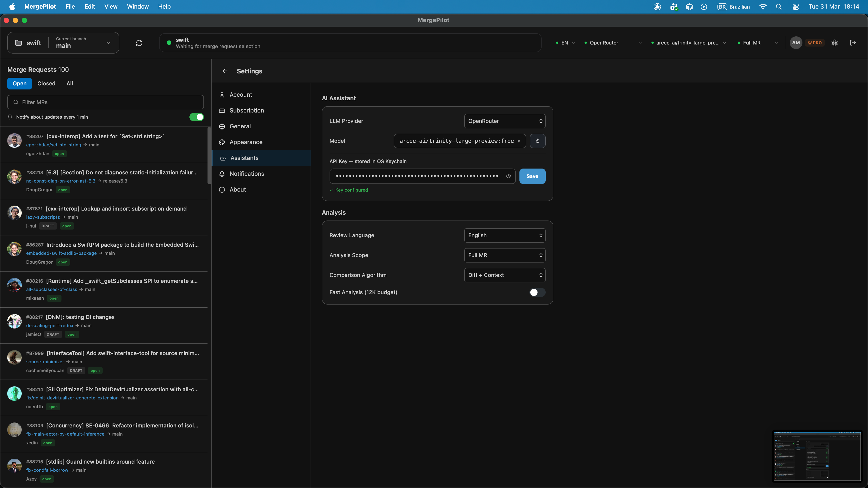Open the Window menu in the menu bar
This screenshot has height=488, width=868.
pos(137,6)
